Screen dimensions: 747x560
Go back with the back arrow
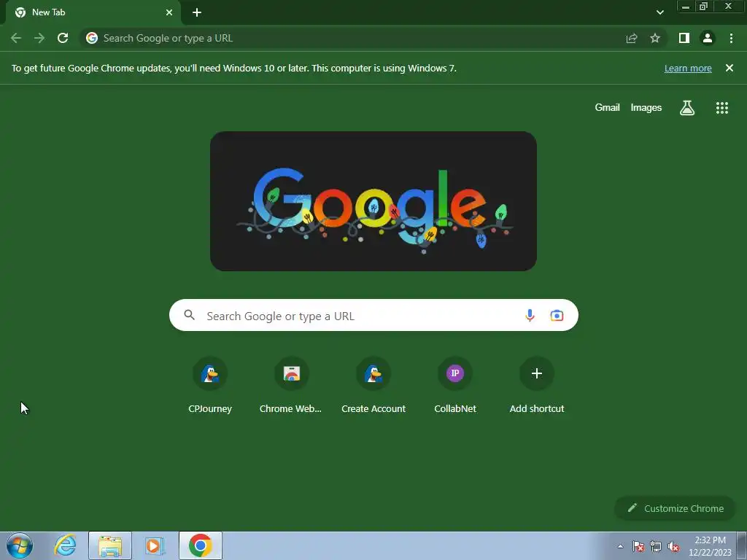tap(16, 38)
